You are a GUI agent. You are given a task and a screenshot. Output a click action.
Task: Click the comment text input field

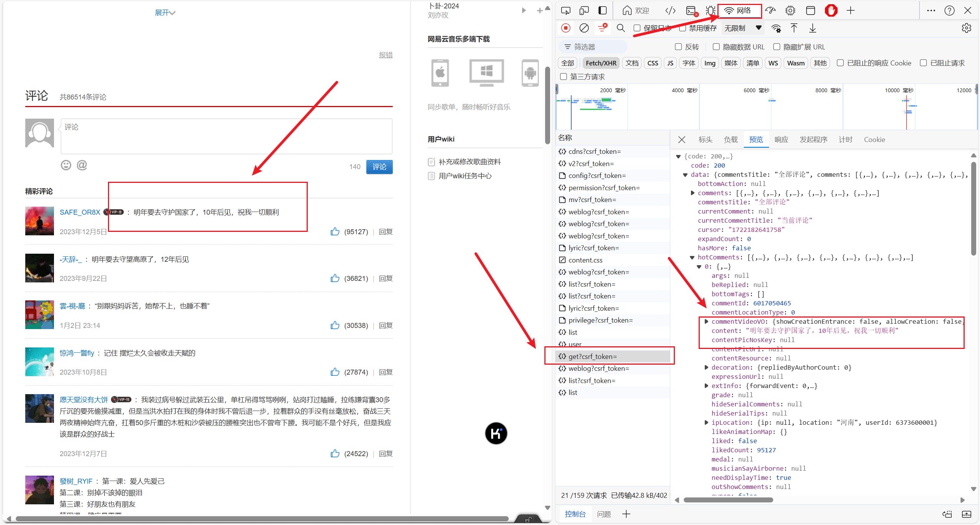tap(226, 136)
